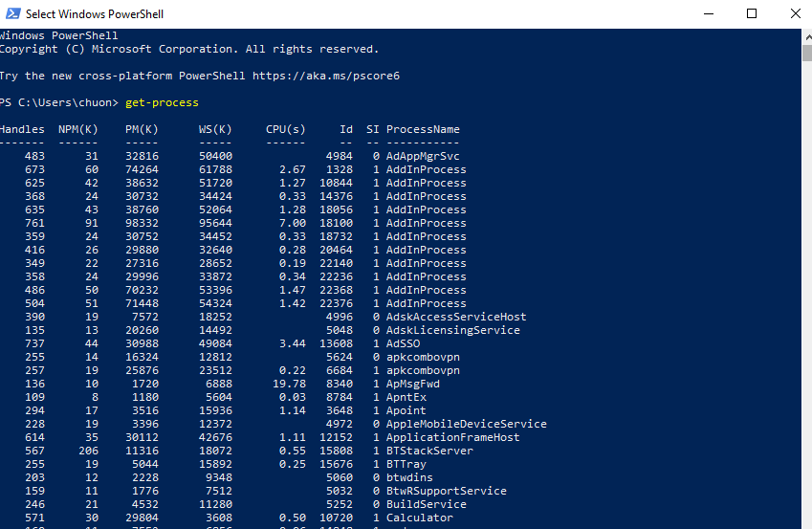The image size is (812, 529).
Task: Click the Calculator process name
Action: [x=420, y=518]
